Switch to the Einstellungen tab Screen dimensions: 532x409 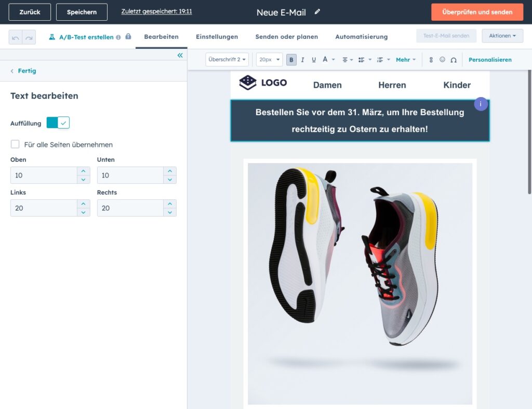pos(217,37)
